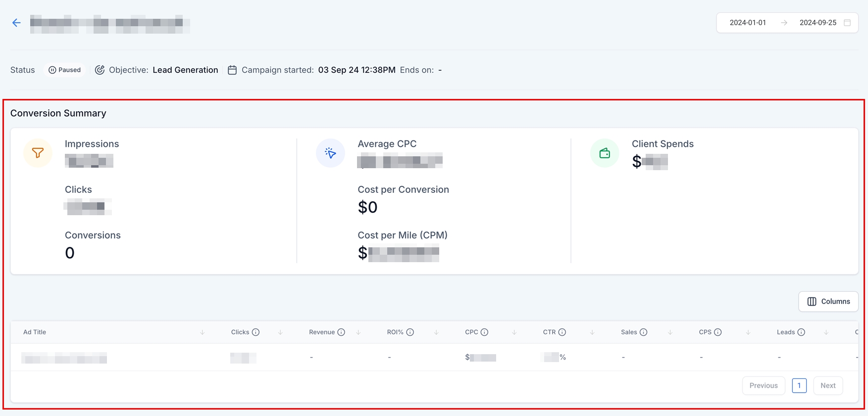This screenshot has height=416, width=868.
Task: Click the Revenue column info icon
Action: [341, 332]
